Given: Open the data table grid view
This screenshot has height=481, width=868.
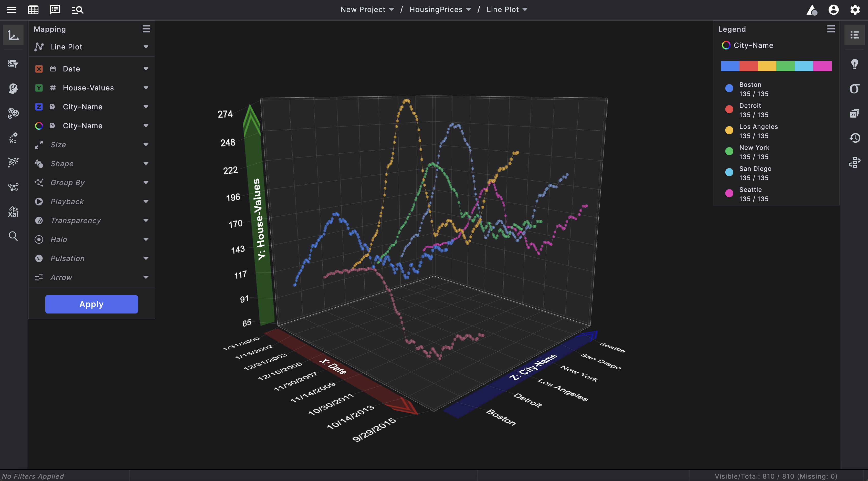Looking at the screenshot, I should [33, 9].
